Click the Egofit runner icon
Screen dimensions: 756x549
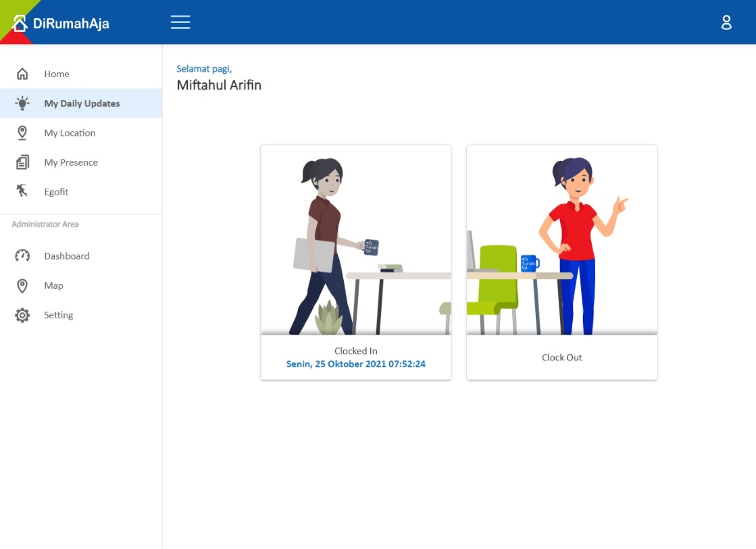click(x=22, y=191)
